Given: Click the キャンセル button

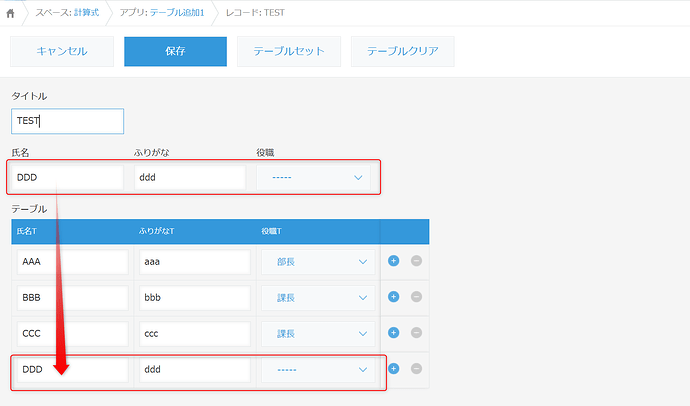Looking at the screenshot, I should tap(62, 51).
